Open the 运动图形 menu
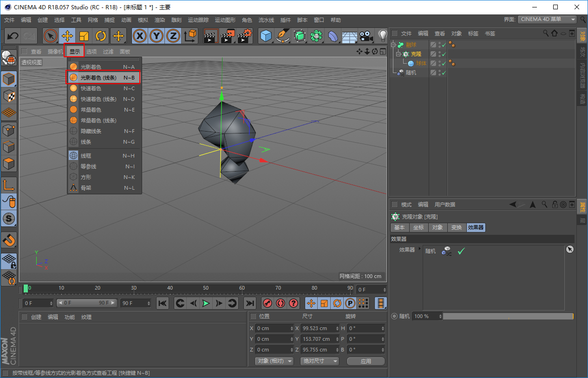The width and height of the screenshot is (588, 378). pyautogui.click(x=225, y=20)
